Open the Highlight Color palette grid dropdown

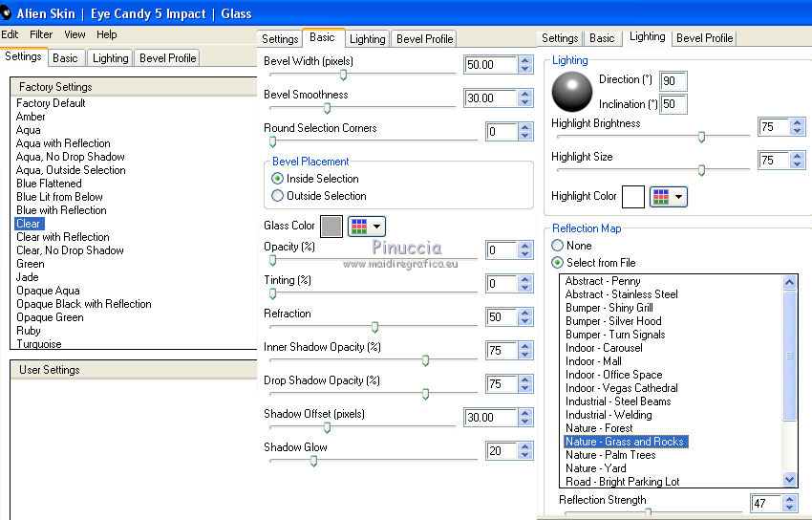669,197
